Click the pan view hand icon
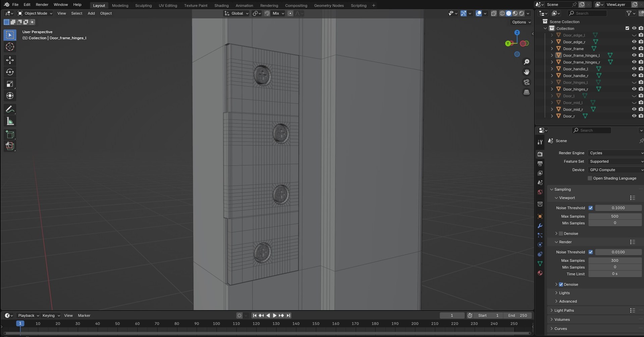644x337 pixels. point(527,72)
